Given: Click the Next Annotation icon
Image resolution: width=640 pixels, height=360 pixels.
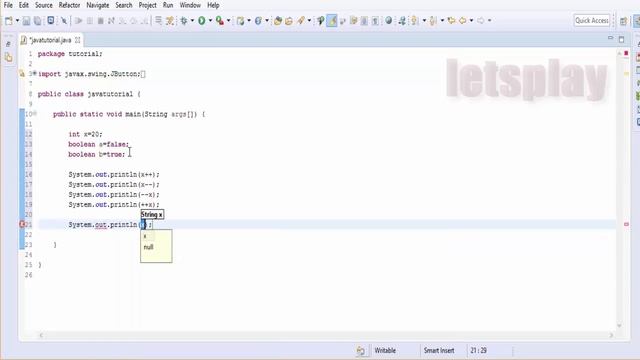Looking at the screenshot, I should (x=415, y=21).
